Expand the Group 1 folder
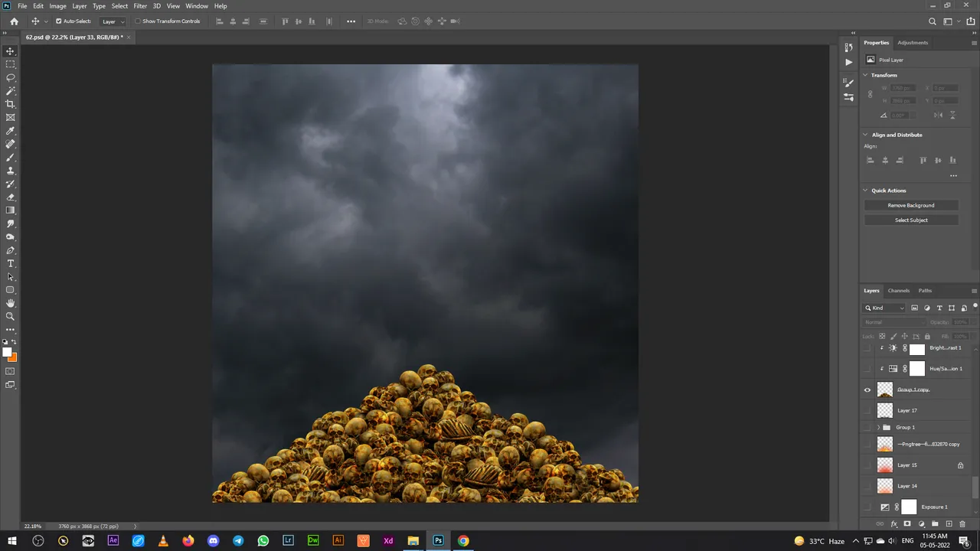 [878, 427]
